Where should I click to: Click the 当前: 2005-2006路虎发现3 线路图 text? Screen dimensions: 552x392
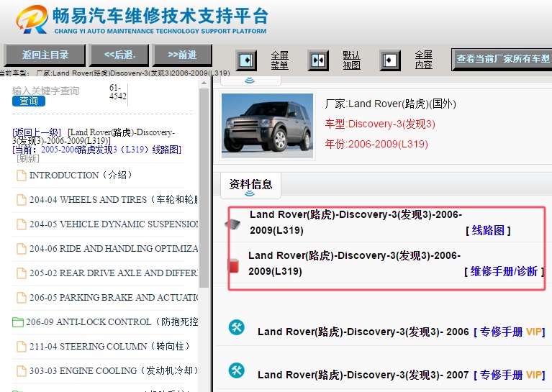tap(97, 150)
